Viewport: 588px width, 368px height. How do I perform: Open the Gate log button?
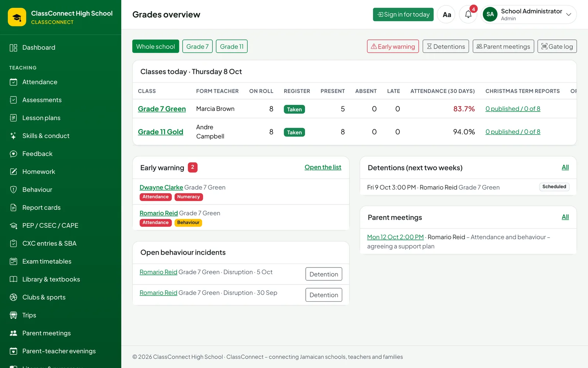pyautogui.click(x=557, y=46)
